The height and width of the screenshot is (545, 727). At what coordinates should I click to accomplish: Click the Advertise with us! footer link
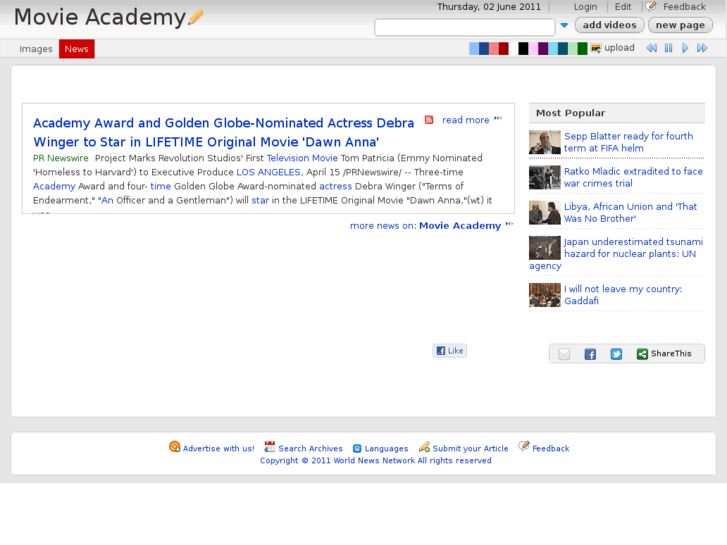[218, 449]
